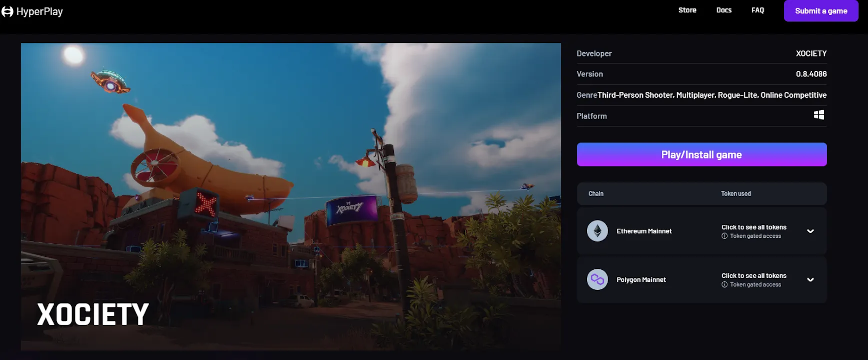Click the version number 0.8.4086
The height and width of the screenshot is (360, 868).
click(811, 74)
